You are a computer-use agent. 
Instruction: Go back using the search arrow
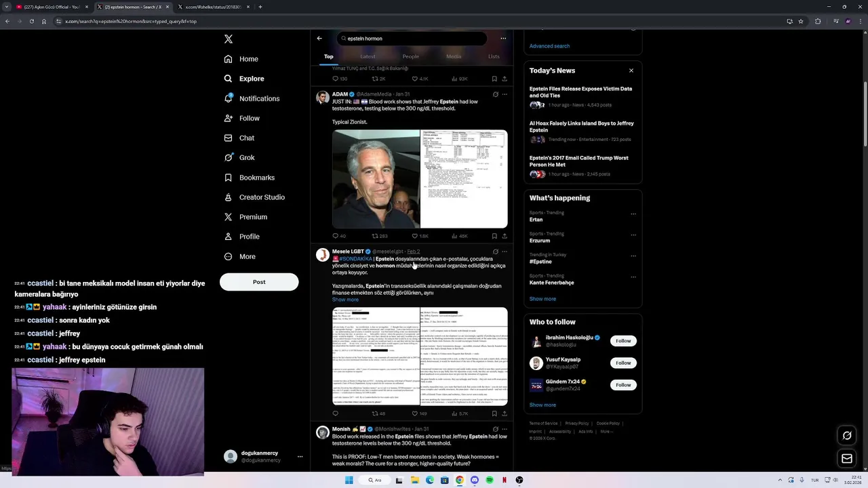319,39
